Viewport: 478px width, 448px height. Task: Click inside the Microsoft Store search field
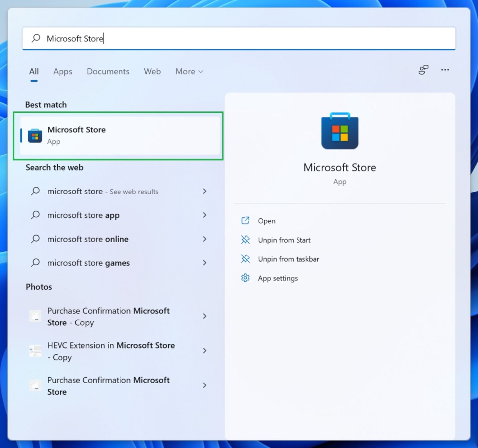(x=249, y=38)
